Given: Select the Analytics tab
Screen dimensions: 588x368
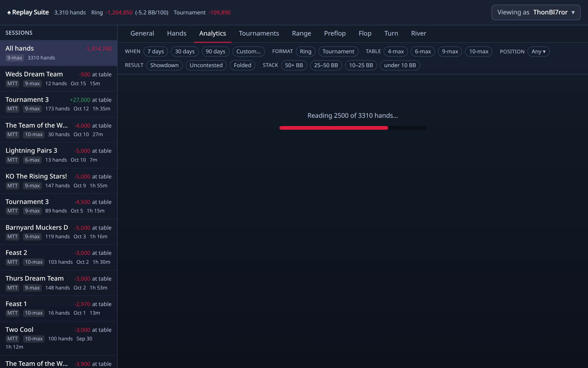Looking at the screenshot, I should [x=213, y=33].
